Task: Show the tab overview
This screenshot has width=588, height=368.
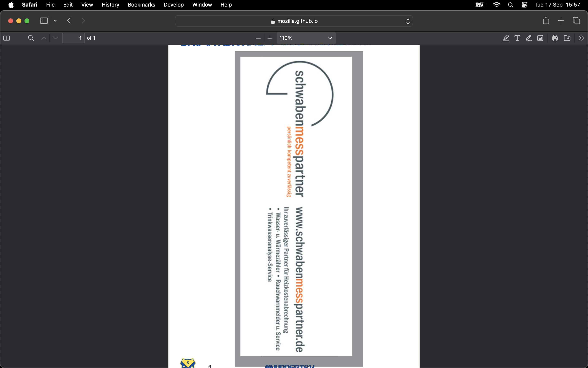Action: [576, 21]
